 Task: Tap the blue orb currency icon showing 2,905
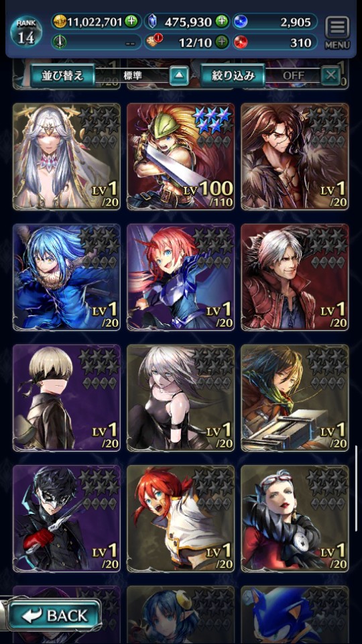pos(240,21)
